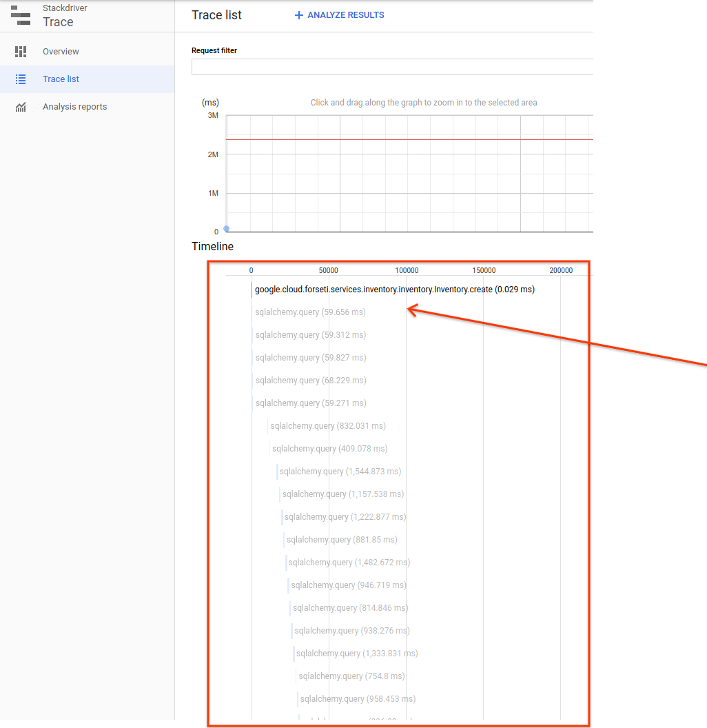Select the blue trace dot on the graph
This screenshot has width=707, height=728.
tap(227, 228)
